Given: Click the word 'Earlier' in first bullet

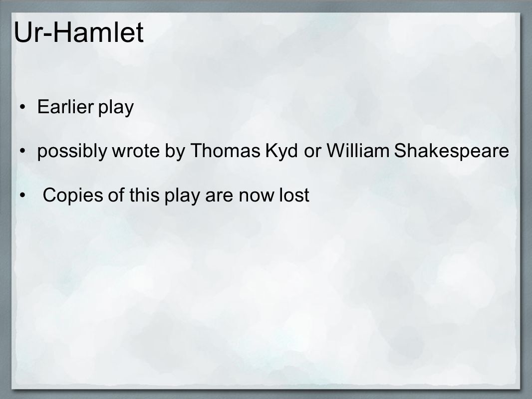Looking at the screenshot, I should click(x=65, y=107).
